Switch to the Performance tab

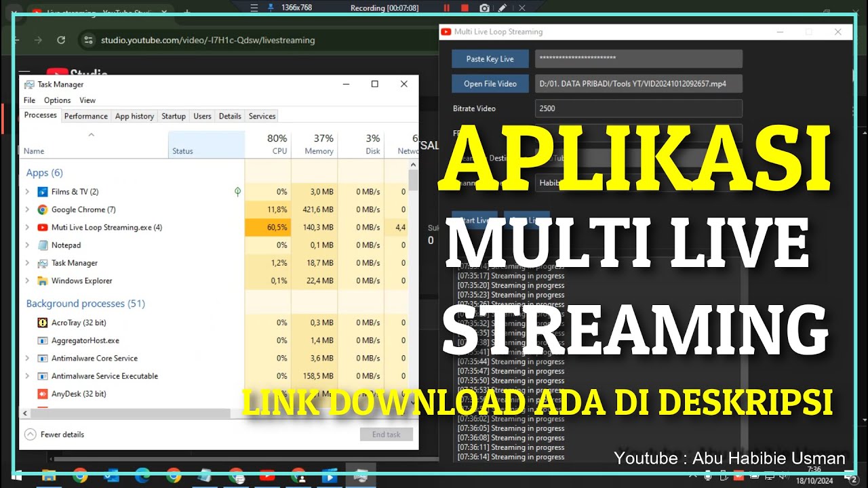(x=85, y=116)
